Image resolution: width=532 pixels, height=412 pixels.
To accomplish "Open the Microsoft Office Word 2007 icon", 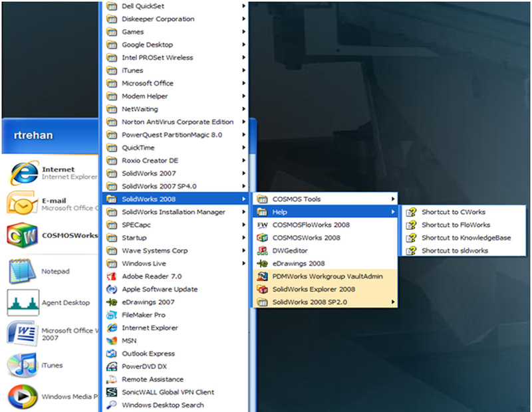I will tap(22, 334).
